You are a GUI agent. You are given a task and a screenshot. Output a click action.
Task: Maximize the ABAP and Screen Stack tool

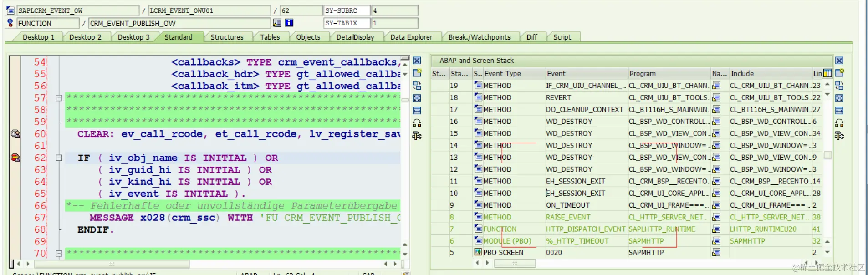[x=839, y=98]
